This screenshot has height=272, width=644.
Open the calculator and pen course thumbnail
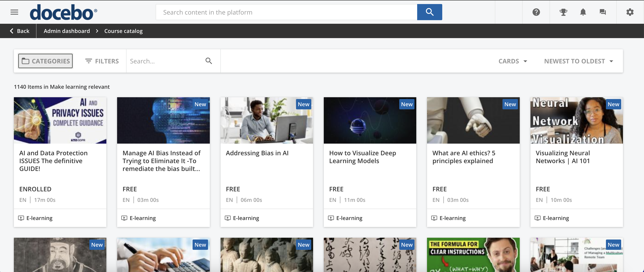click(163, 255)
